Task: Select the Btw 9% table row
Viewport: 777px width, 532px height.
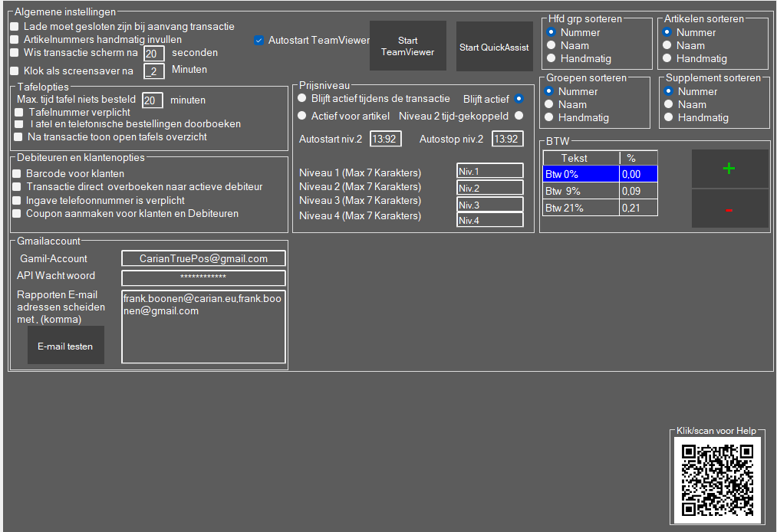Action: pos(581,191)
